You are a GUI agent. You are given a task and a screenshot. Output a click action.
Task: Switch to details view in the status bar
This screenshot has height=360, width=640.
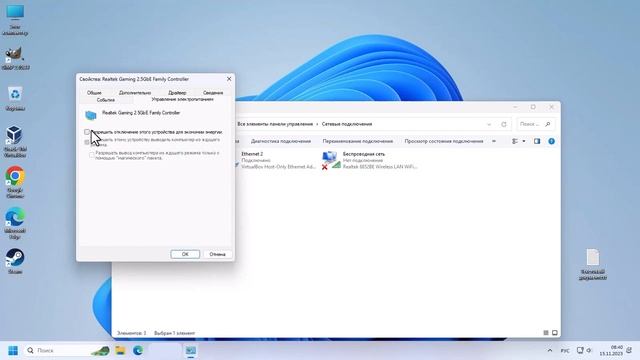(x=546, y=333)
